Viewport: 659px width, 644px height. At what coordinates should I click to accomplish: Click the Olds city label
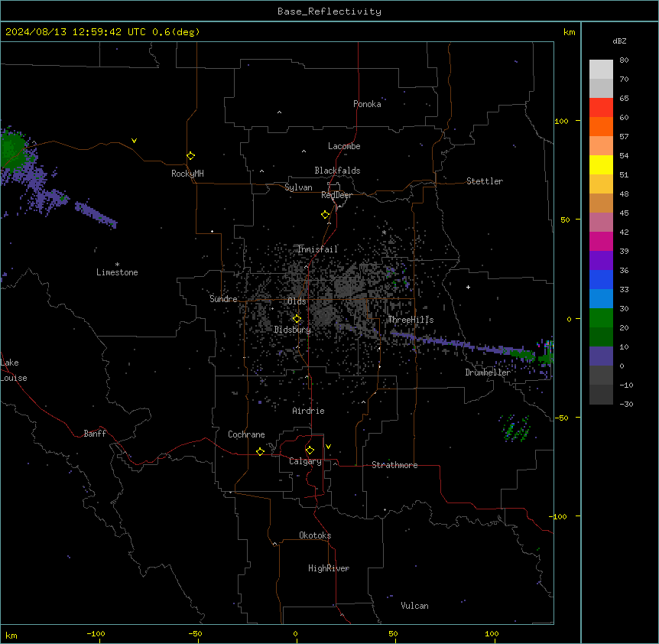point(297,301)
